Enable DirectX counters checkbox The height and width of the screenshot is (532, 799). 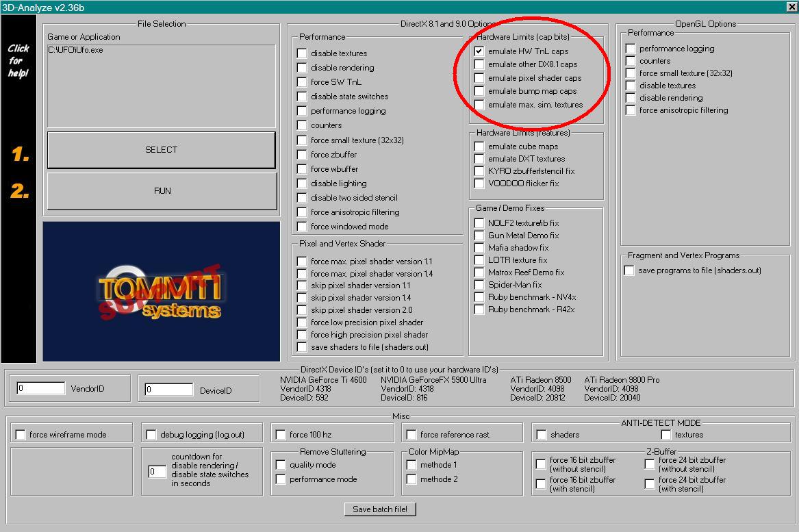click(x=302, y=125)
